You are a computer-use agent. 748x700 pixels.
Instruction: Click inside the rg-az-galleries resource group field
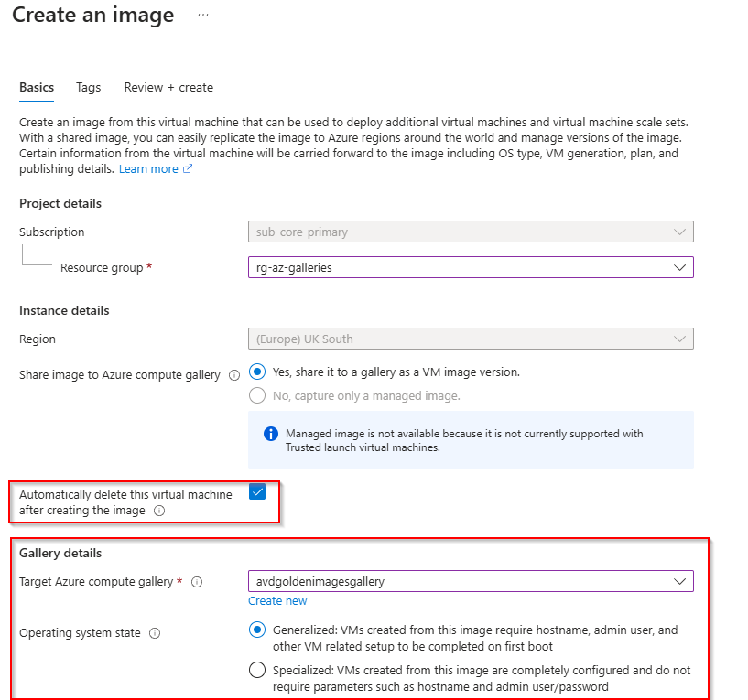pyautogui.click(x=412, y=266)
